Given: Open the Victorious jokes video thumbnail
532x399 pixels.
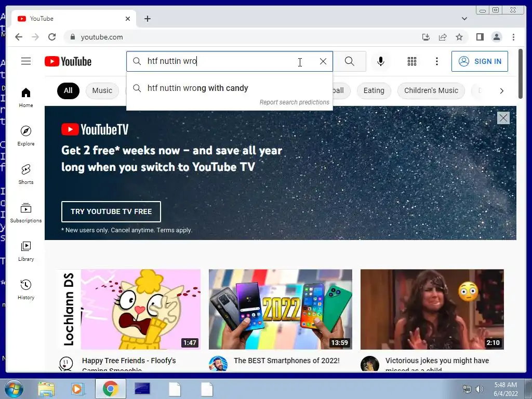Looking at the screenshot, I should 432,309.
